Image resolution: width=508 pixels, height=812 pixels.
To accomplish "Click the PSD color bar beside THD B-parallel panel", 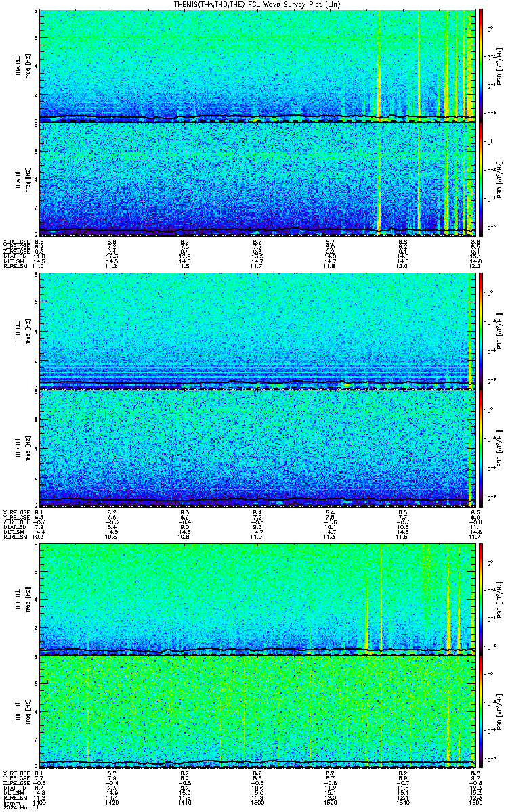I will click(x=481, y=447).
